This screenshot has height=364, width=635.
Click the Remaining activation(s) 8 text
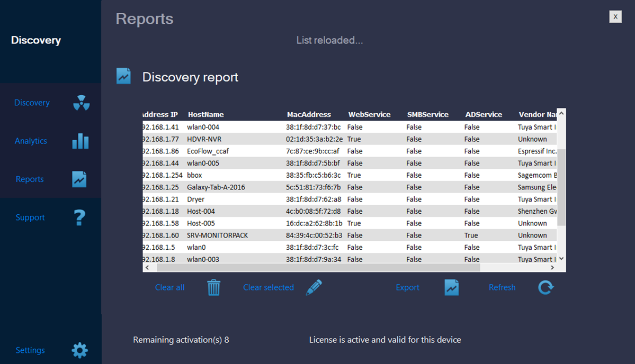[x=181, y=340]
